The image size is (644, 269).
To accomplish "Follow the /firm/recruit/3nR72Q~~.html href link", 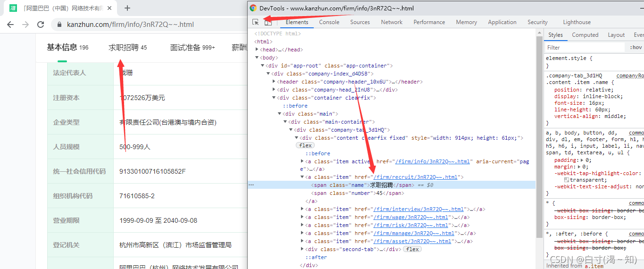I will tap(416, 177).
